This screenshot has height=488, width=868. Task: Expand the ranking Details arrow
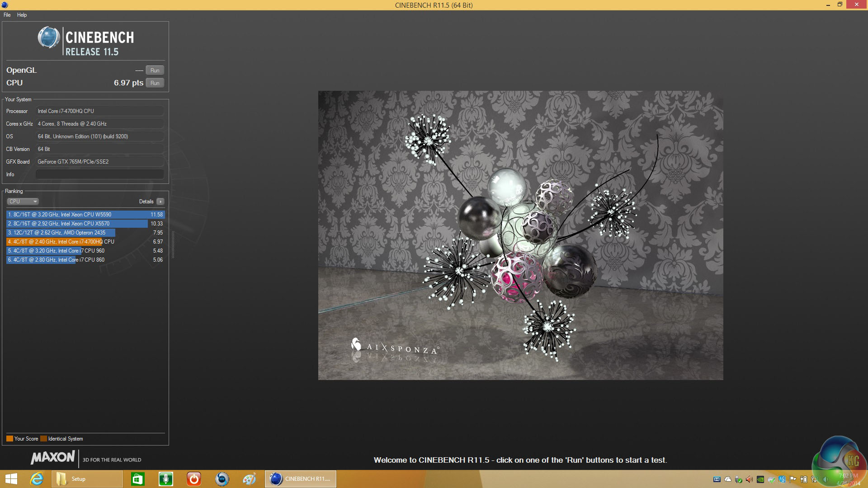coord(160,202)
